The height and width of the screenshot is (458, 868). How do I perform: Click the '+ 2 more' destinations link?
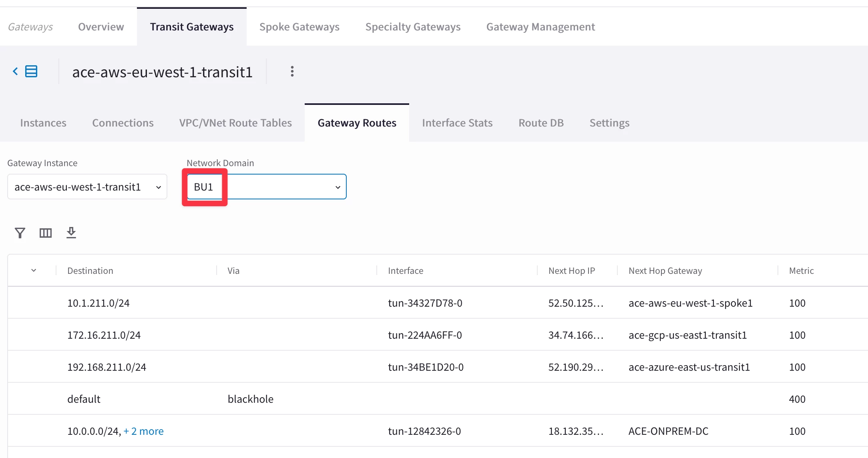[143, 431]
